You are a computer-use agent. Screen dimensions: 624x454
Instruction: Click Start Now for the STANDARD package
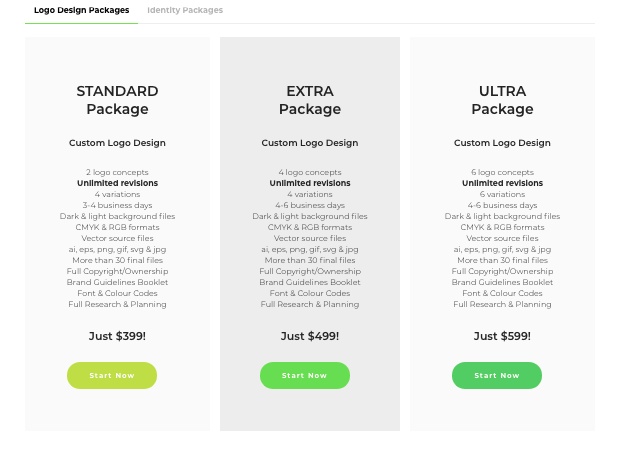click(x=112, y=375)
